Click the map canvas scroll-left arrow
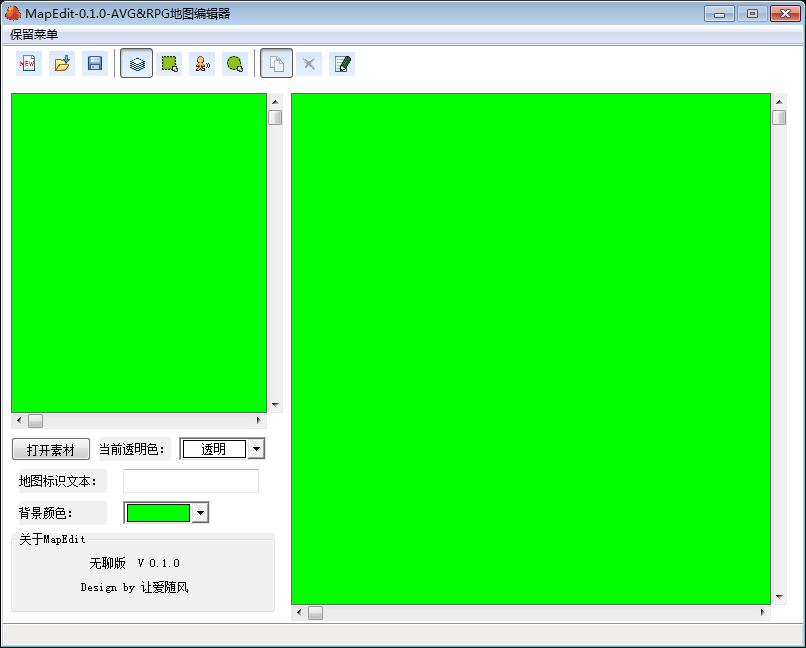Screen dimensions: 806x648 (x=299, y=613)
